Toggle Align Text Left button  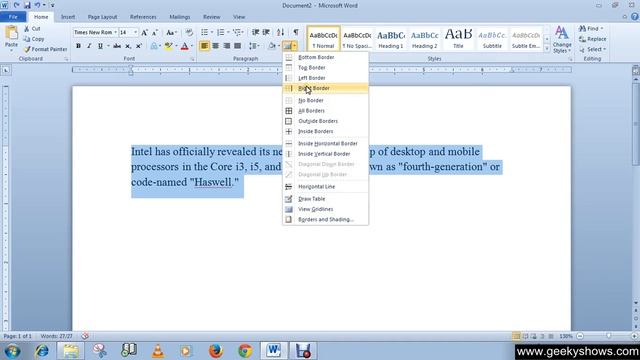(204, 46)
